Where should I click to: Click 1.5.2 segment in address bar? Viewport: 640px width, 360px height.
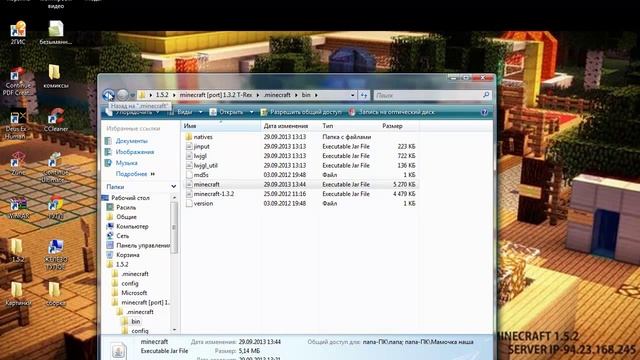[x=162, y=95]
